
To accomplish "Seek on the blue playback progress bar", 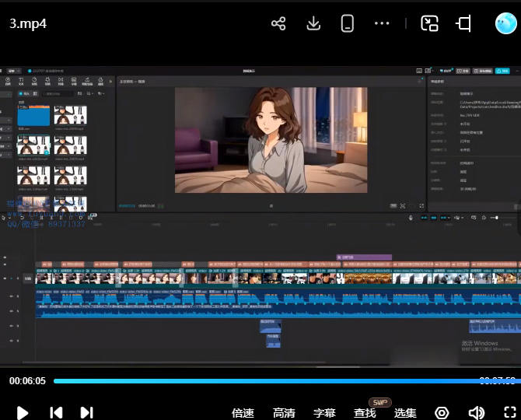I will click(287, 381).
